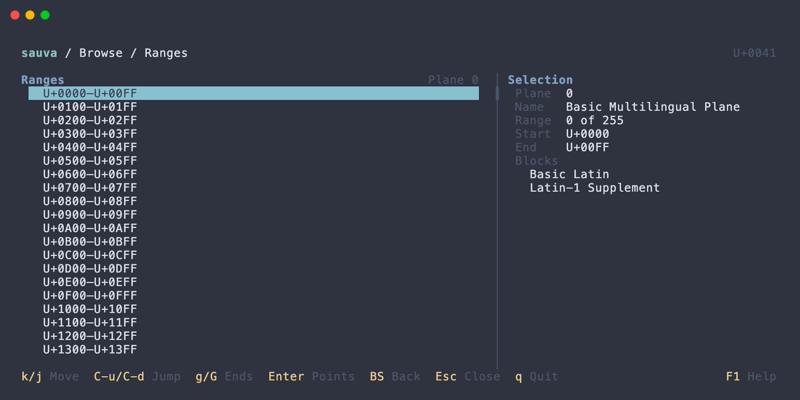This screenshot has width=800, height=400.
Task: Select the U+0400–U+04FF range row
Action: [x=254, y=147]
